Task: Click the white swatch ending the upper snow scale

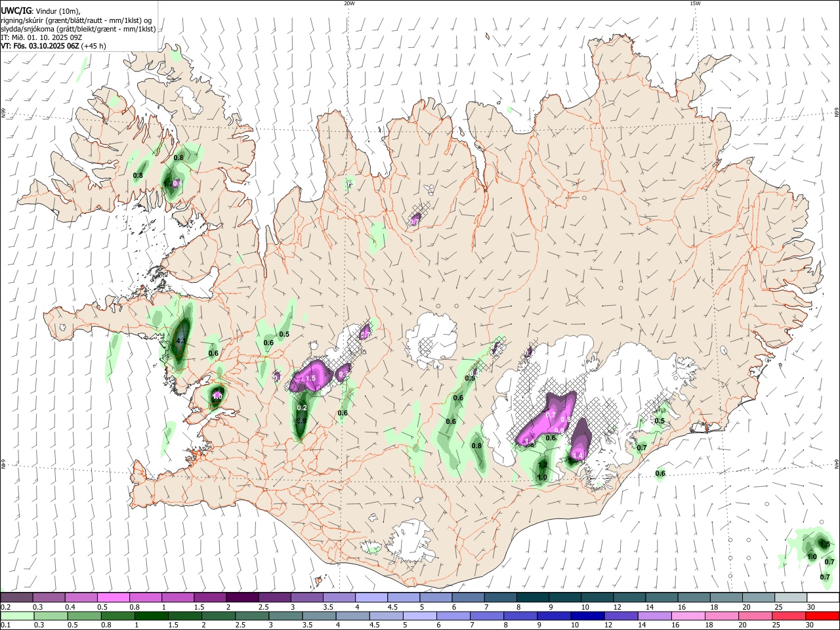Action: (x=822, y=598)
